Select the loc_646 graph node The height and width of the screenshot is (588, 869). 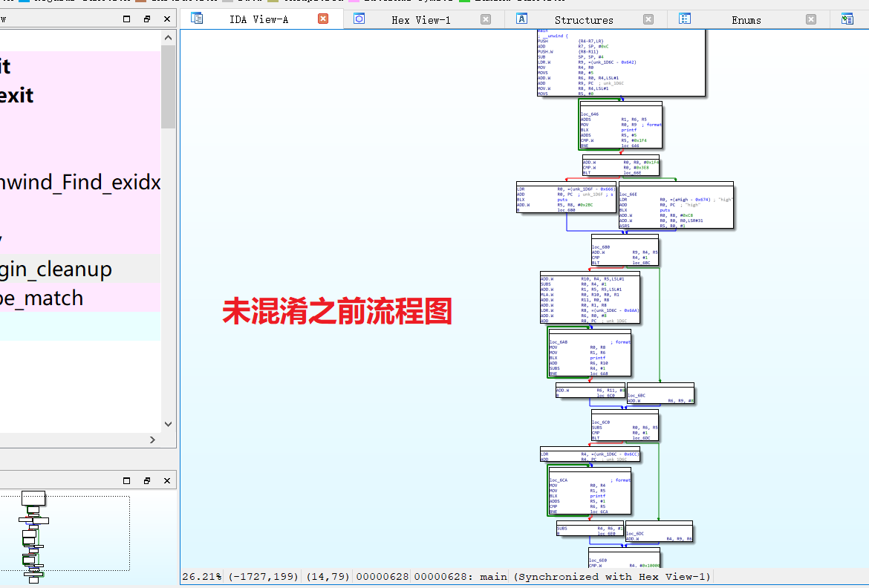(621, 125)
